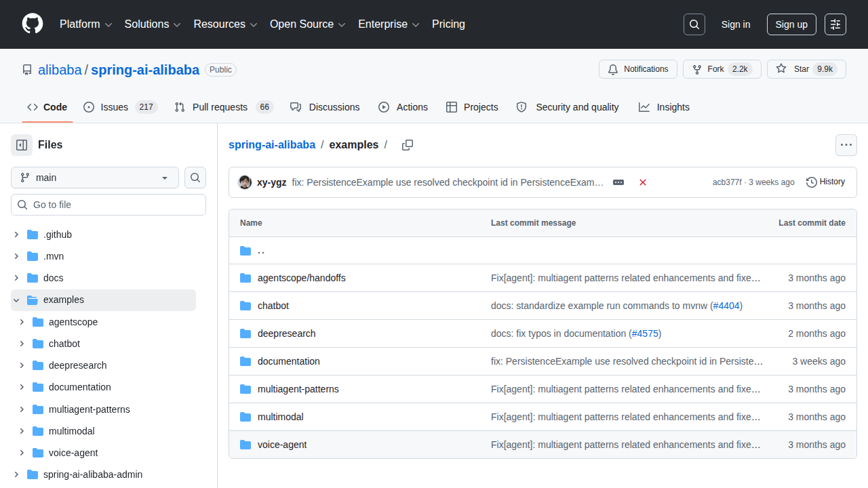
Task: Expand the multiagent-patterns subfolder in tree
Action: coord(22,409)
